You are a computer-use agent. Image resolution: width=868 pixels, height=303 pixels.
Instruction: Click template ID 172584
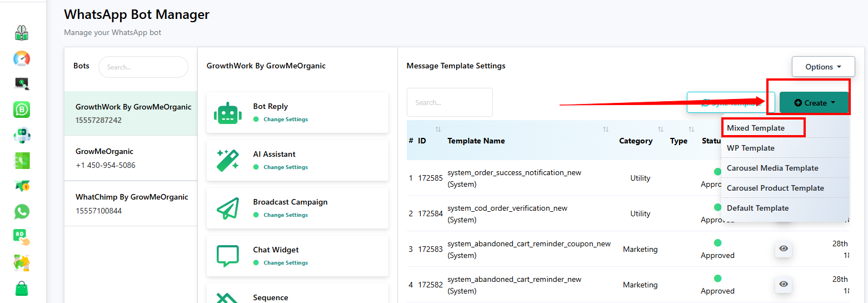tap(430, 213)
